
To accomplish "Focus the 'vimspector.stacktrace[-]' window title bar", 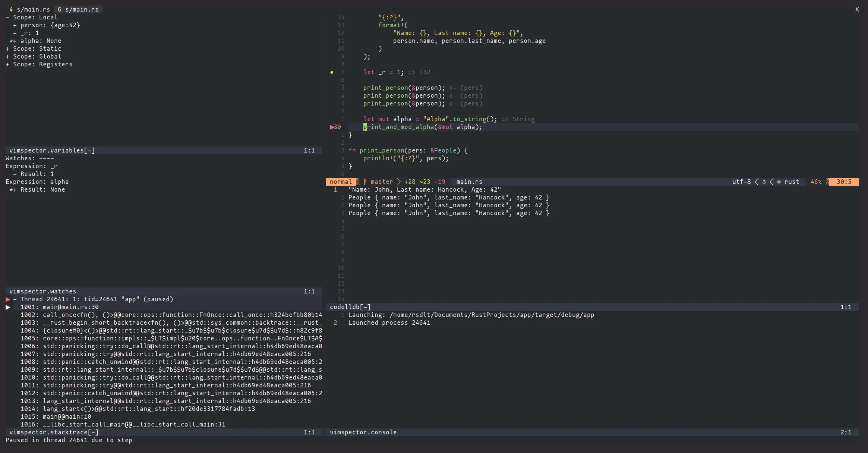I will [164, 432].
